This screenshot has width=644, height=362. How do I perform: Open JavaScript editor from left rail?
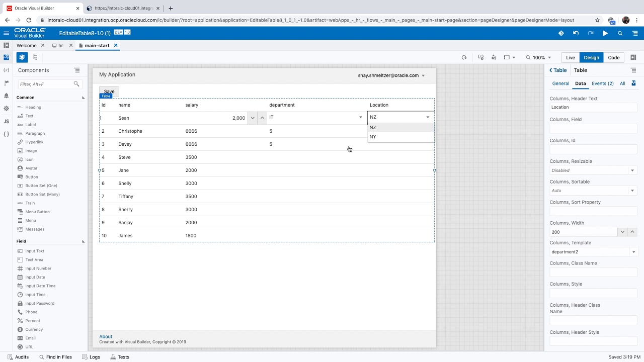(7, 121)
